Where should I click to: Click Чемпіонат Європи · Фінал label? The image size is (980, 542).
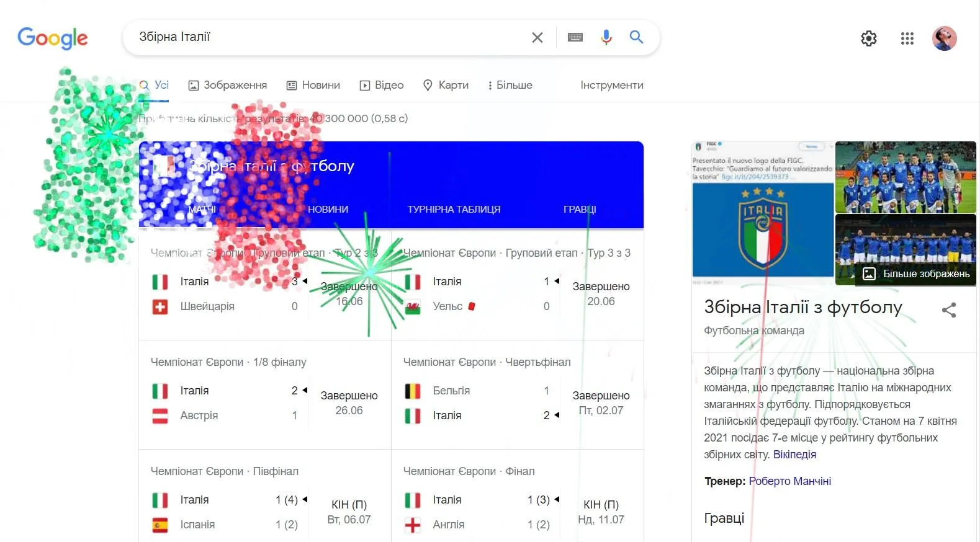coord(469,471)
